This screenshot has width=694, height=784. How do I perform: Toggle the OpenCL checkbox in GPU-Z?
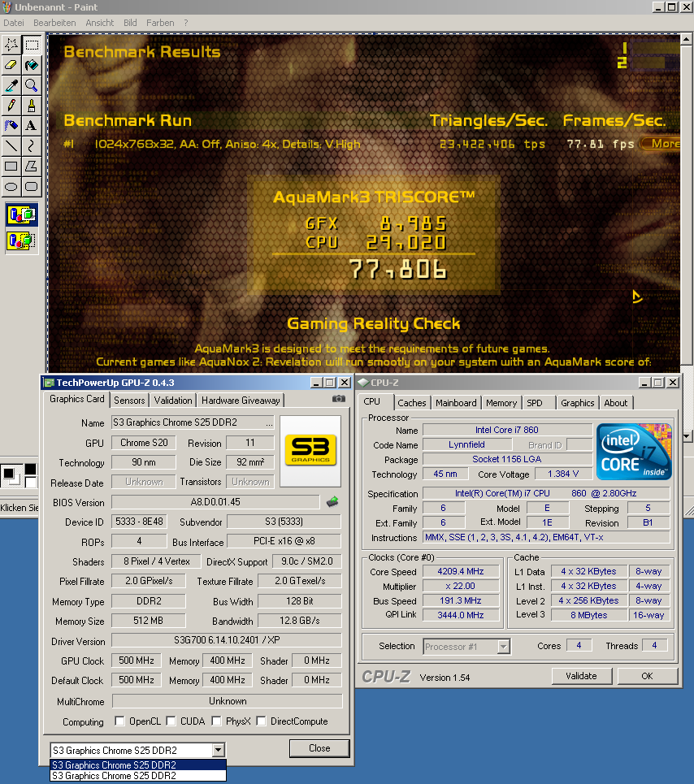120,721
